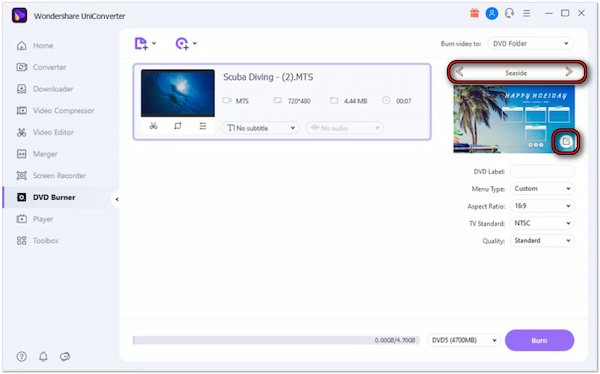
Task: Click the disc capacity progress bar
Action: pyautogui.click(x=276, y=340)
